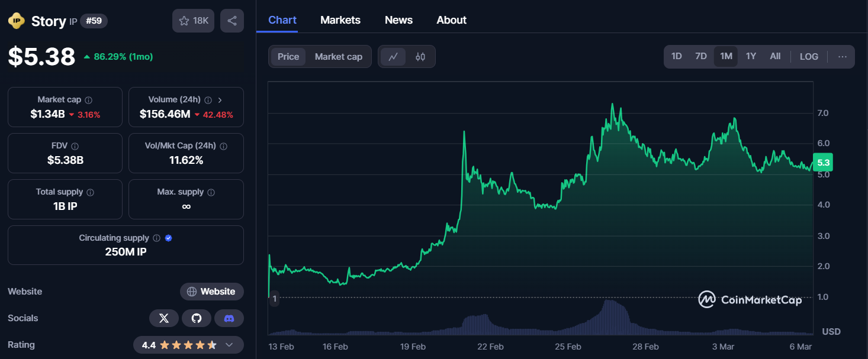Click the baseline marker 1 on chart
868x359 pixels.
pyautogui.click(x=274, y=299)
